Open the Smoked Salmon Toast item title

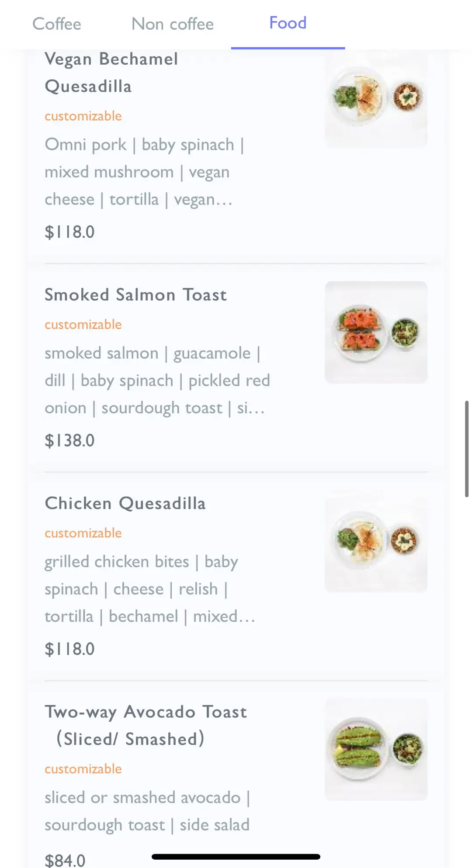135,295
